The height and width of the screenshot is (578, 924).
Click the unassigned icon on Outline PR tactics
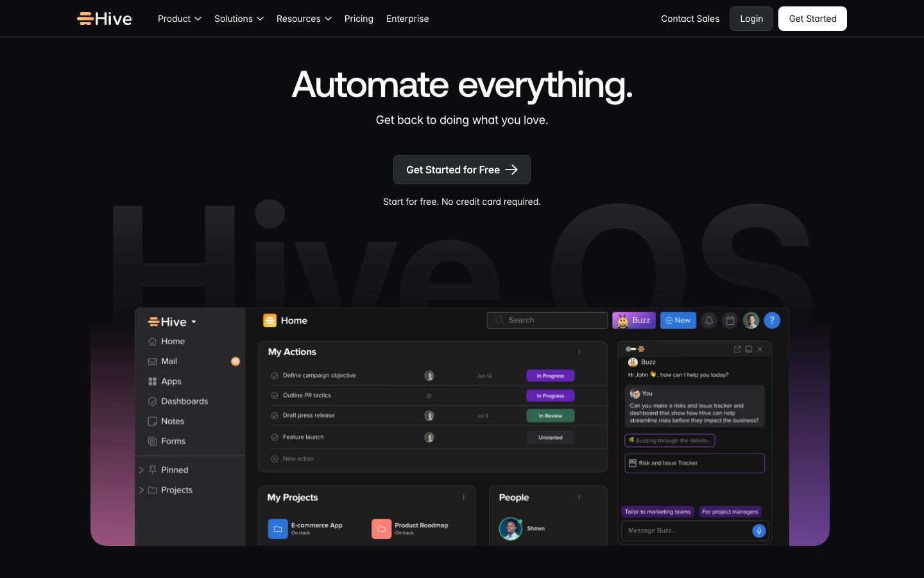429,396
